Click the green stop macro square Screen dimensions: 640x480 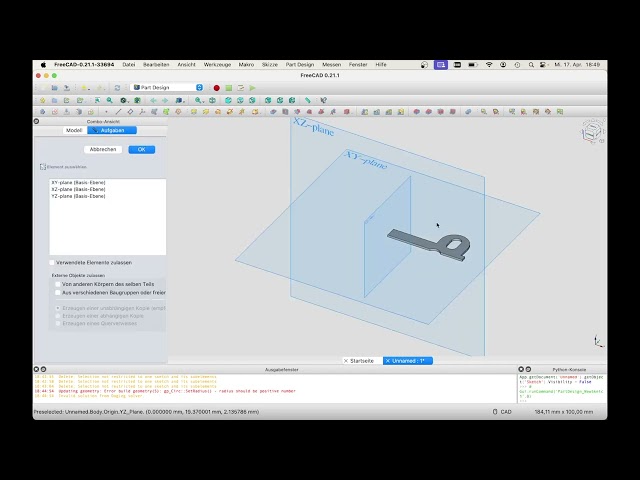point(229,88)
